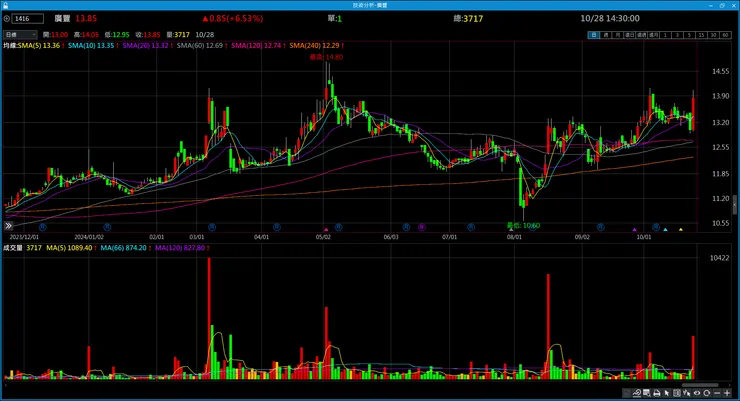Switch to the 1-minute chart button
This screenshot has height=401, width=740.
point(665,35)
